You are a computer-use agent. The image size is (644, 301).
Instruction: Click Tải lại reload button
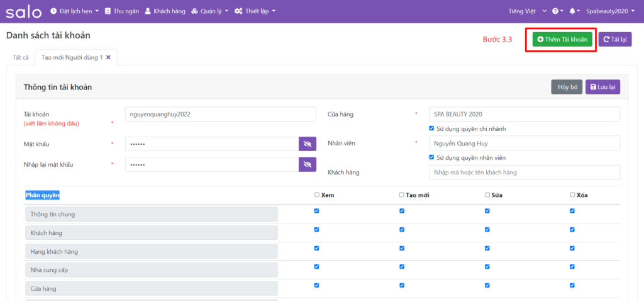click(x=614, y=39)
